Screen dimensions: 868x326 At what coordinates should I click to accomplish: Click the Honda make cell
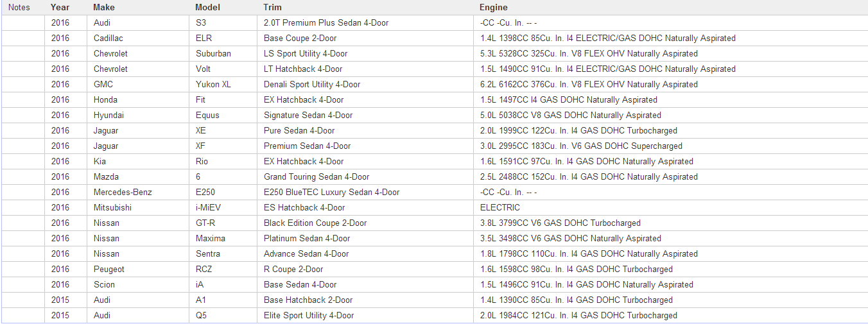[x=105, y=100]
